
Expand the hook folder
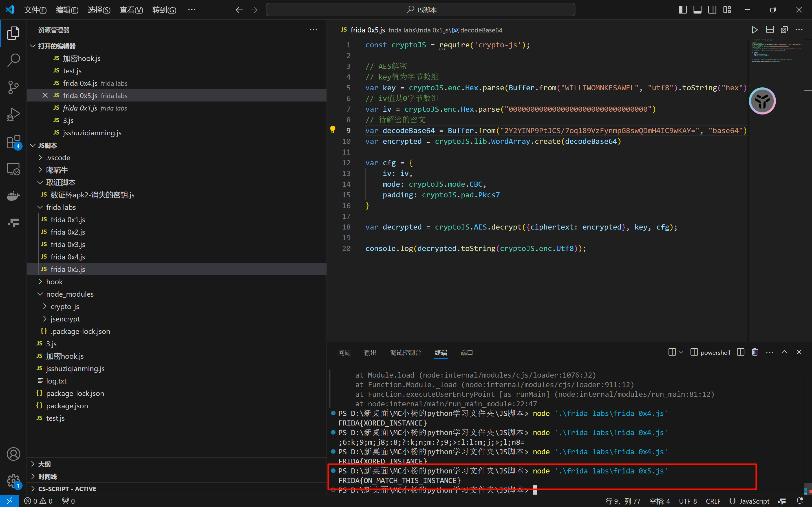click(54, 282)
